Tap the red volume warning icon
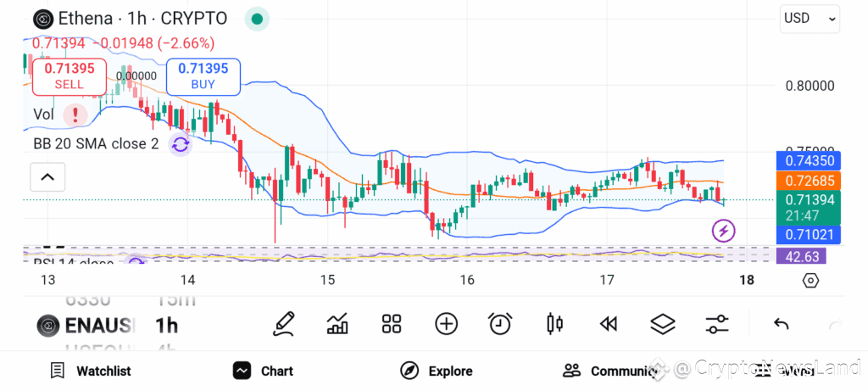Viewport: 868px width, 391px height. (75, 115)
